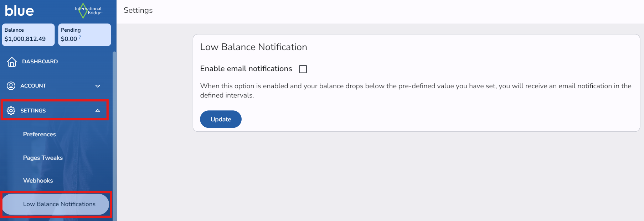
Task: Enable the email notifications checkbox
Action: [303, 69]
